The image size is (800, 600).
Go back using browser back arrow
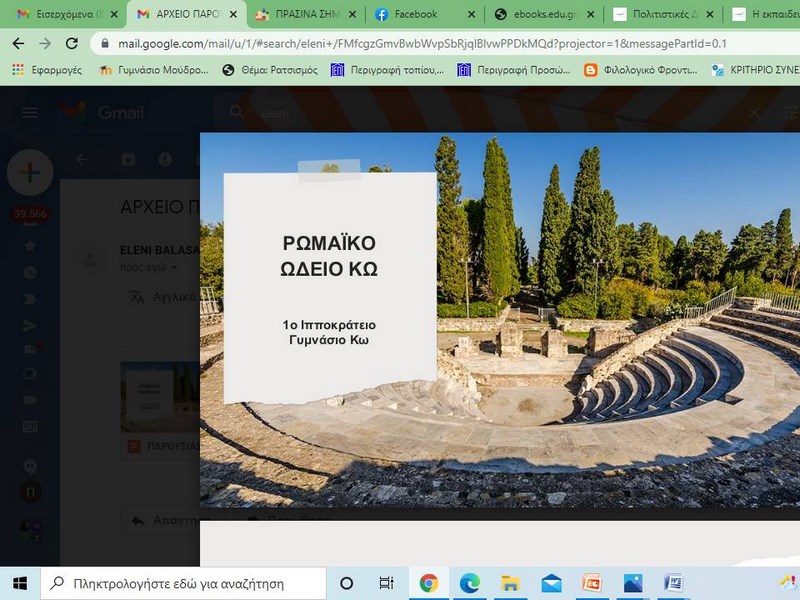pos(18,43)
